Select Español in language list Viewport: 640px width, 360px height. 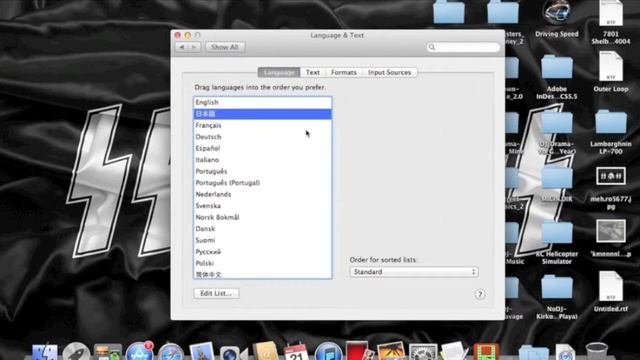click(x=263, y=148)
